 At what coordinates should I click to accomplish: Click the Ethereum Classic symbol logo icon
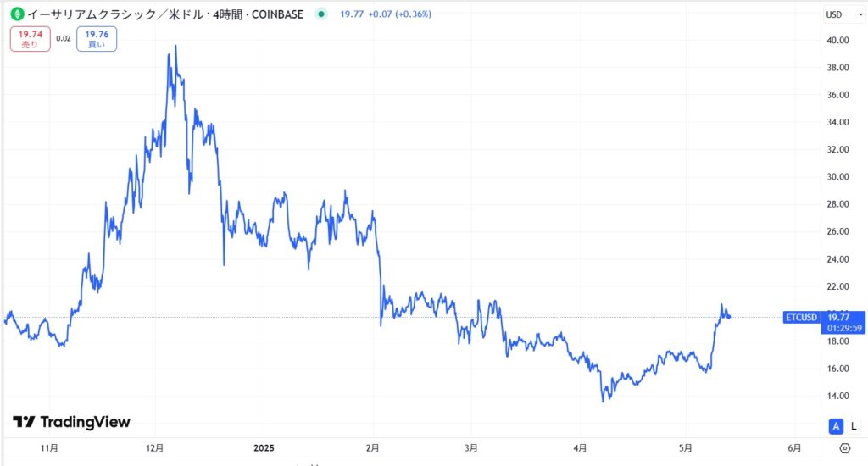[16, 14]
